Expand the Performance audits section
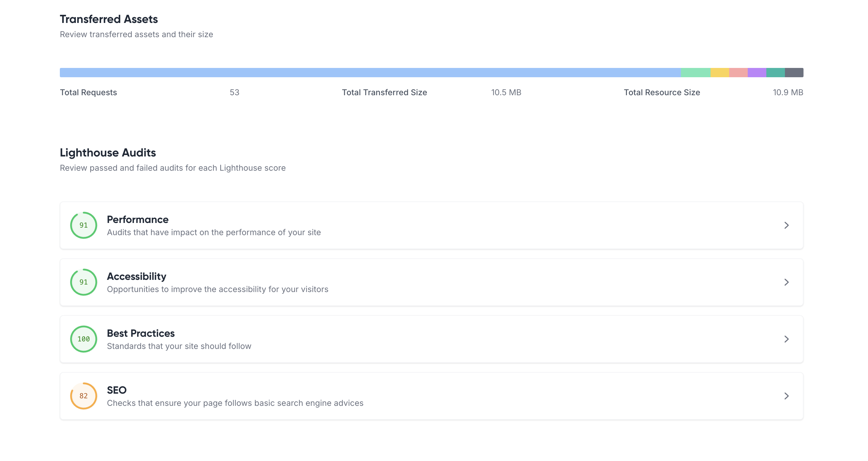Image resolution: width=868 pixels, height=461 pixels. [787, 225]
